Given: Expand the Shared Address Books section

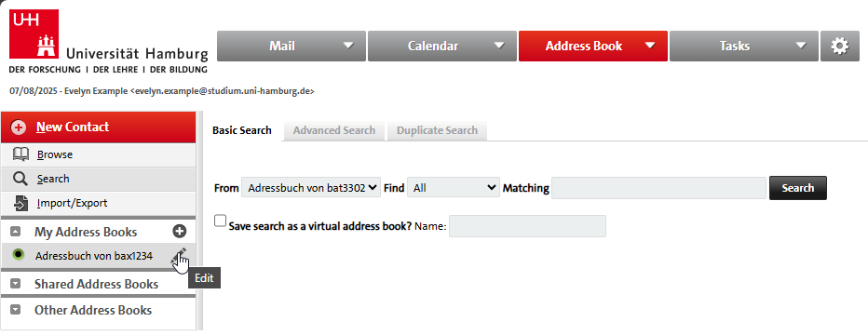Looking at the screenshot, I should (16, 284).
